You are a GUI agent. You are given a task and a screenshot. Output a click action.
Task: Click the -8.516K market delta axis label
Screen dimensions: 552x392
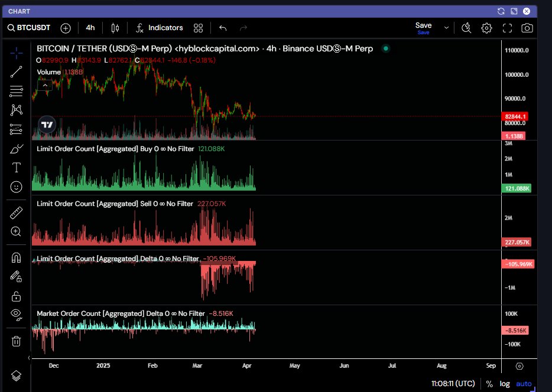pos(515,331)
